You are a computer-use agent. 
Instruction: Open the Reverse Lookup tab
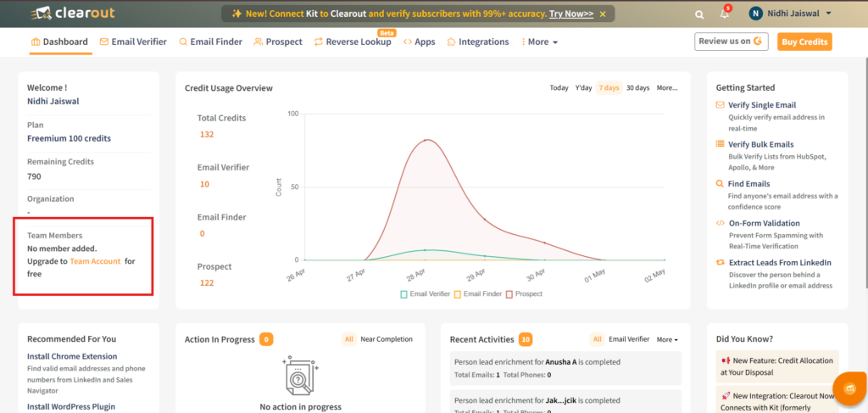point(353,42)
